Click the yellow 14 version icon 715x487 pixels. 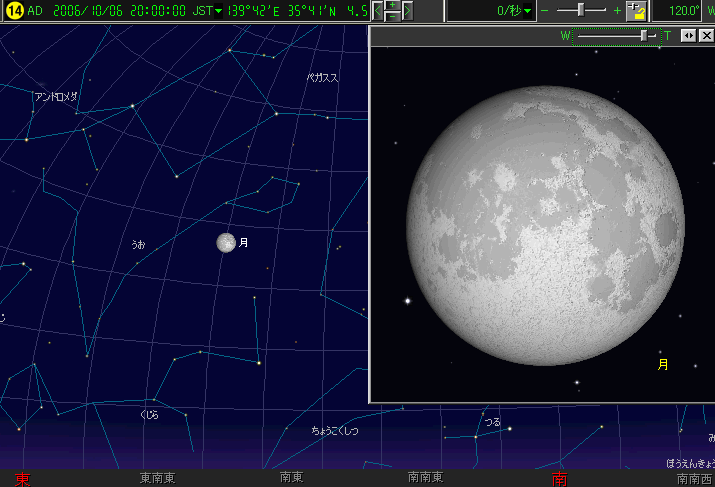click(x=13, y=11)
